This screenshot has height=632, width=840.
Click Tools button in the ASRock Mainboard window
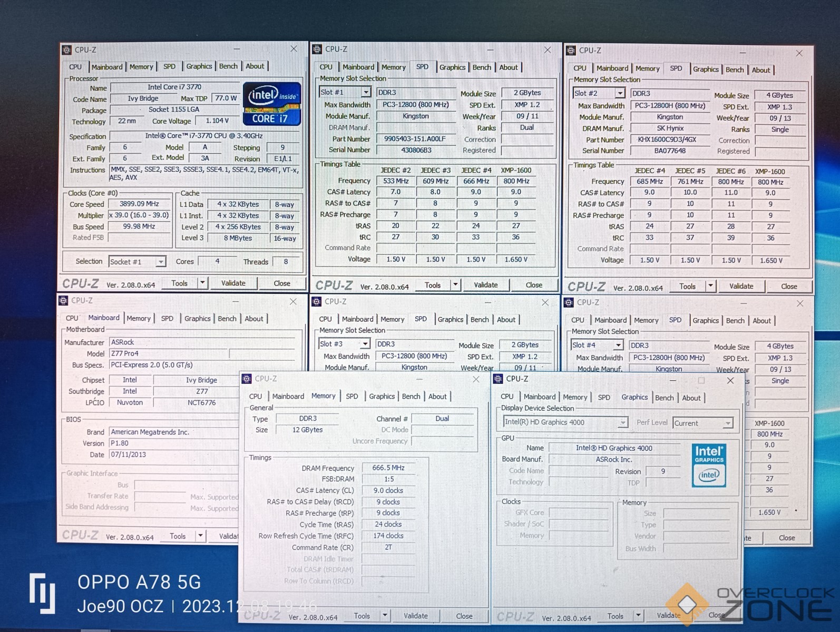pos(178,536)
